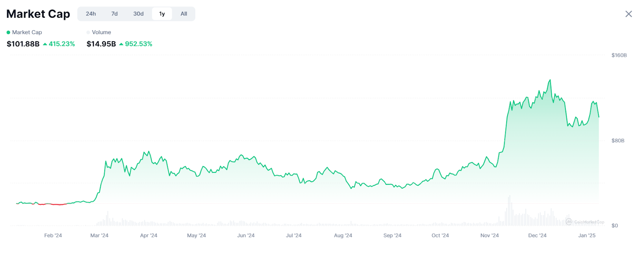This screenshot has height=255, width=644.
Task: Click the Nov '24 x-axis label
Action: [x=489, y=235]
